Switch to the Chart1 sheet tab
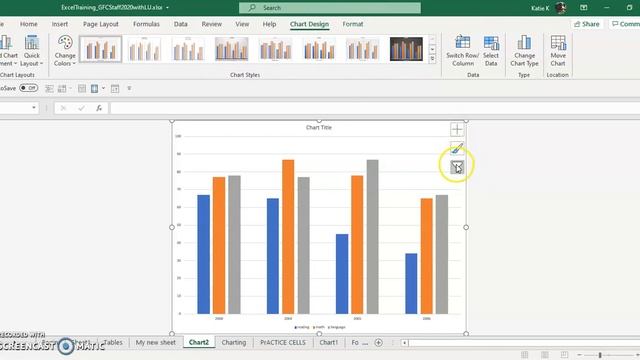This screenshot has height=360, width=640. coord(329,342)
